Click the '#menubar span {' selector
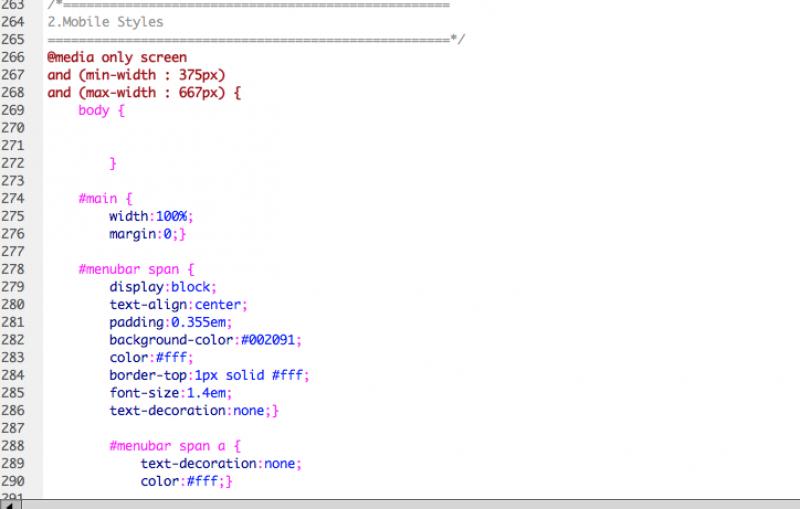800x509 pixels. [136, 269]
